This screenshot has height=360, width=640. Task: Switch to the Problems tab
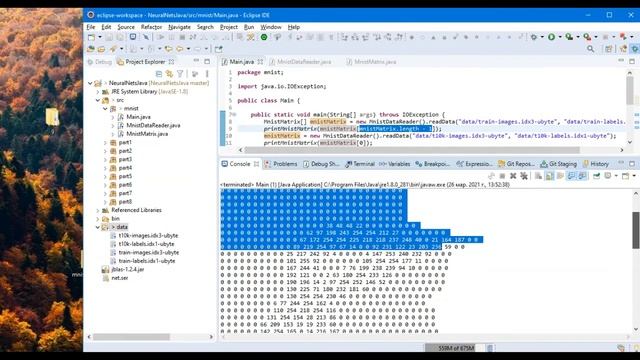pyautogui.click(x=281, y=164)
